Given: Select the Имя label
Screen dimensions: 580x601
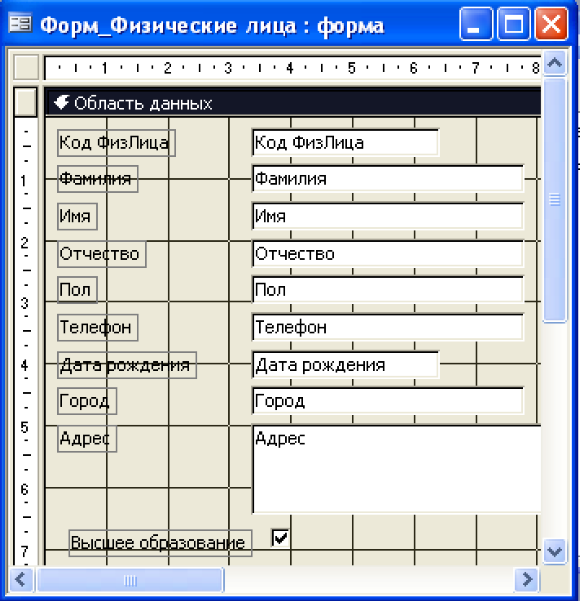Looking at the screenshot, I should (77, 216).
